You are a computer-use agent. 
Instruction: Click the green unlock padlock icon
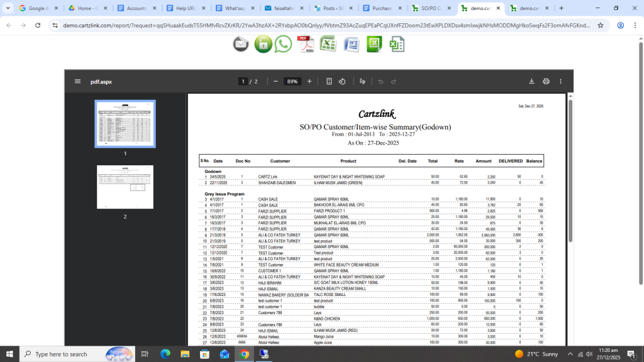[263, 44]
